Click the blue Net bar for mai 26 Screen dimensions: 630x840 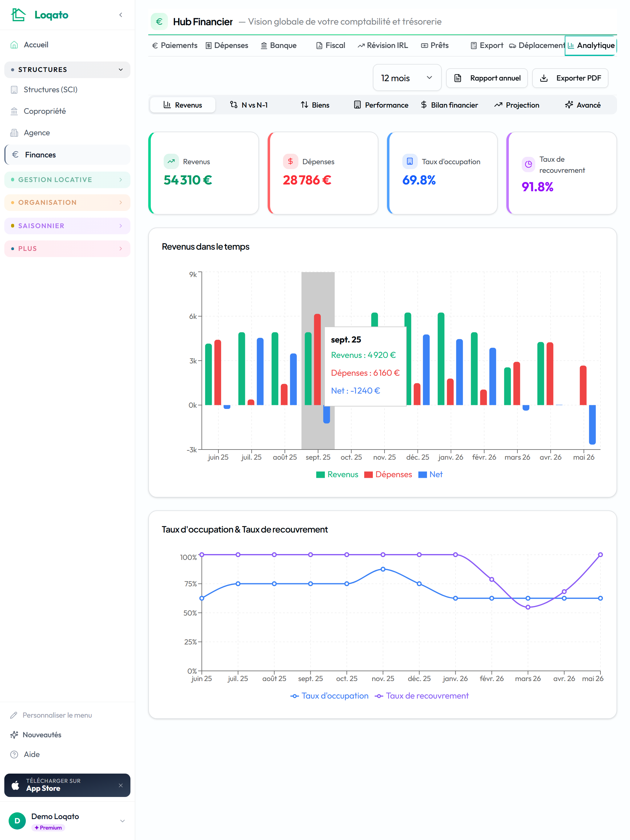click(592, 425)
